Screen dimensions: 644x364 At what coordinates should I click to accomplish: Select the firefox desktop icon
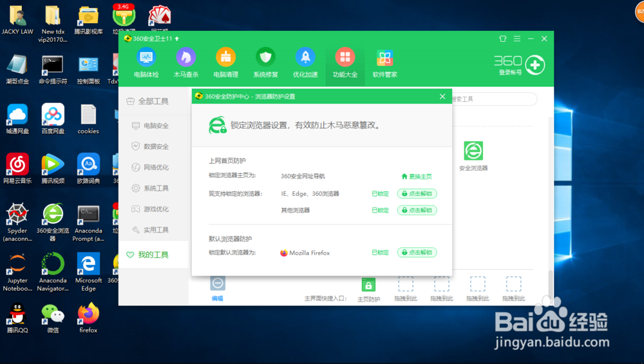click(88, 318)
